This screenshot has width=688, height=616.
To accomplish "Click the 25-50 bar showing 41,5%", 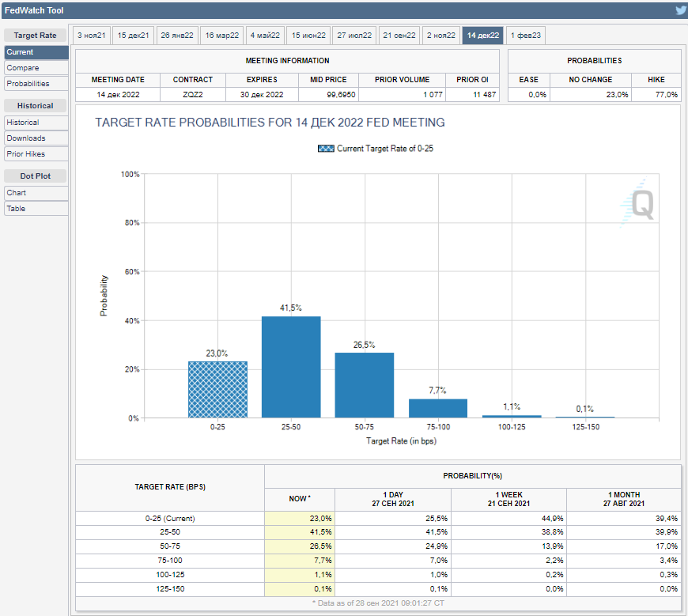I will click(291, 367).
